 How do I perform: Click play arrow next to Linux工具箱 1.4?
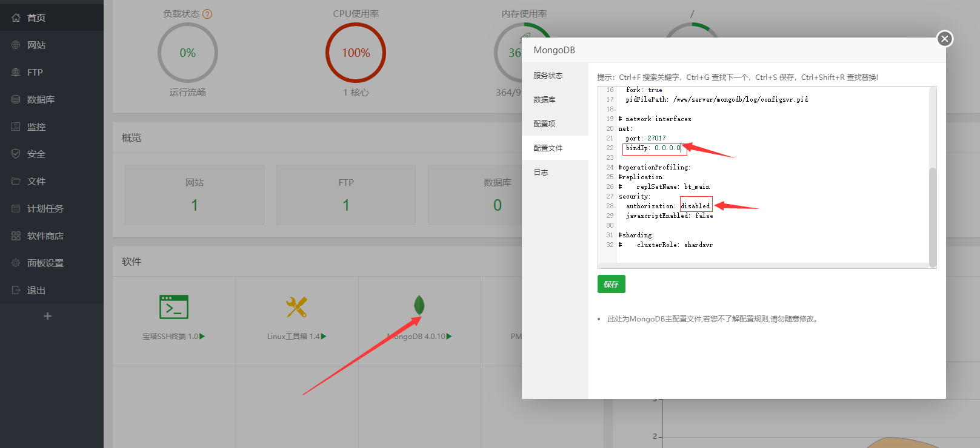(x=324, y=337)
